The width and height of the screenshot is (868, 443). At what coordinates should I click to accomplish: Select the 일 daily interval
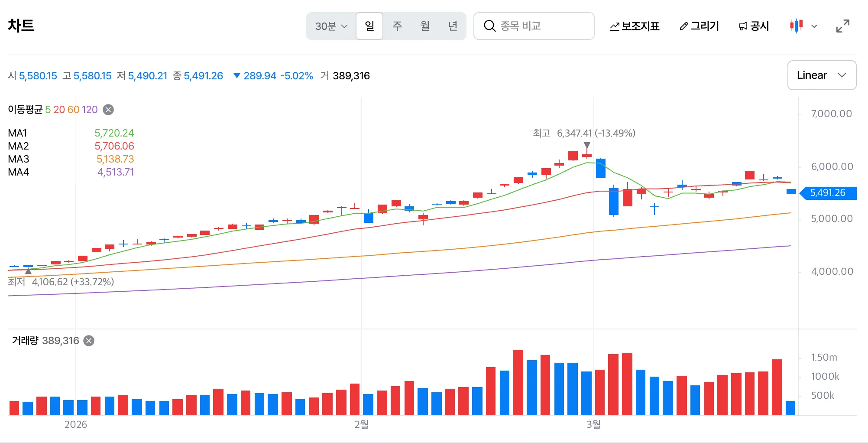point(369,26)
